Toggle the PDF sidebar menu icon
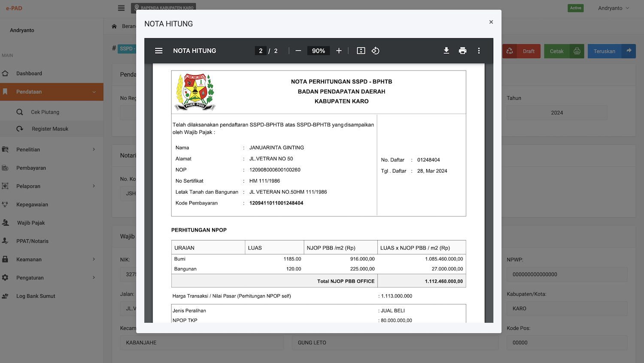Viewport: 644px width, 363px height. [159, 51]
